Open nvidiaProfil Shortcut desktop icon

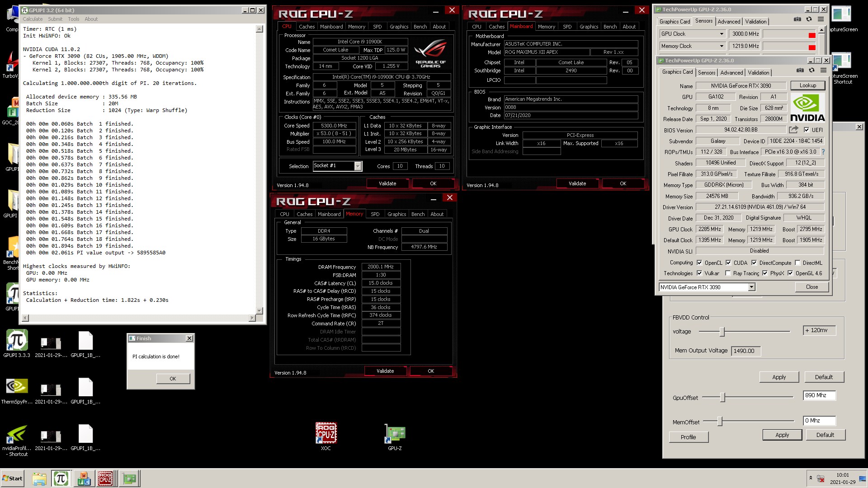pos(17,440)
